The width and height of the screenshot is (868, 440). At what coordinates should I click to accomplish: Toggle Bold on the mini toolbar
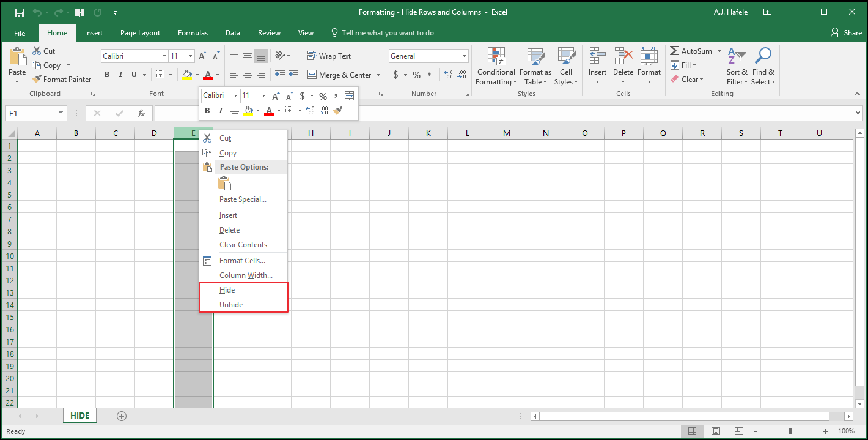(207, 111)
